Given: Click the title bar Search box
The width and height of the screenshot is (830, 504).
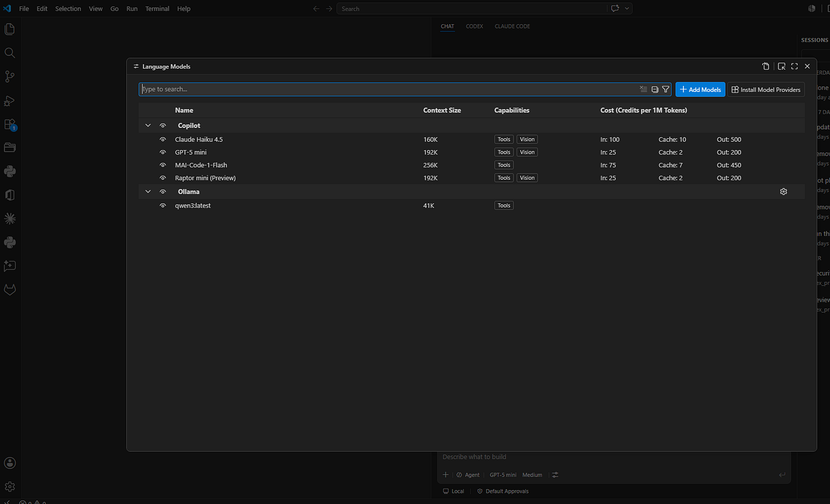Looking at the screenshot, I should tap(471, 9).
